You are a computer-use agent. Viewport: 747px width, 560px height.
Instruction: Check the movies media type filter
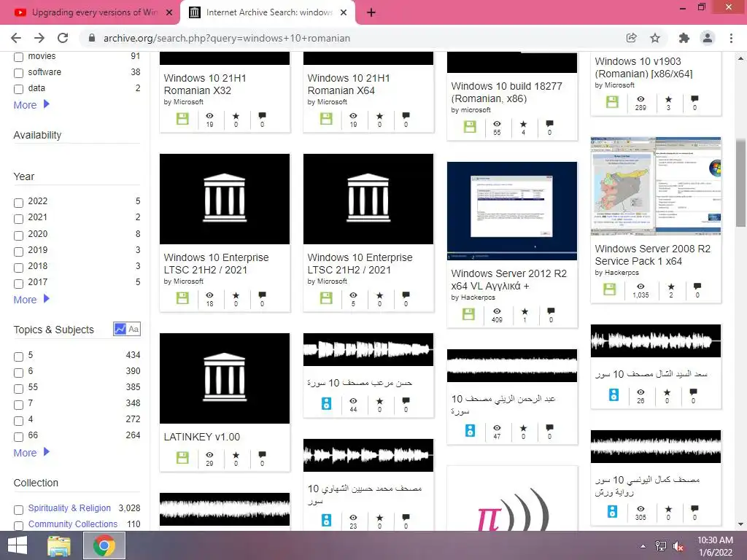(x=18, y=57)
